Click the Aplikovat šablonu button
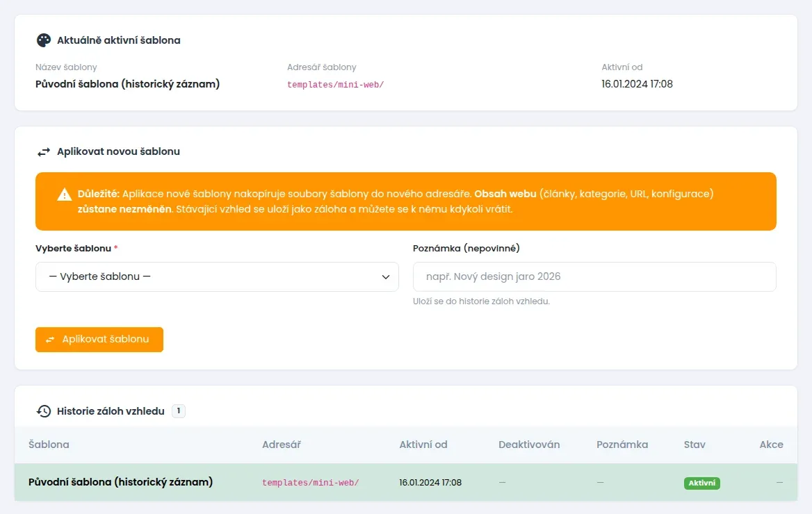Screen dimensions: 812x514 99,340
